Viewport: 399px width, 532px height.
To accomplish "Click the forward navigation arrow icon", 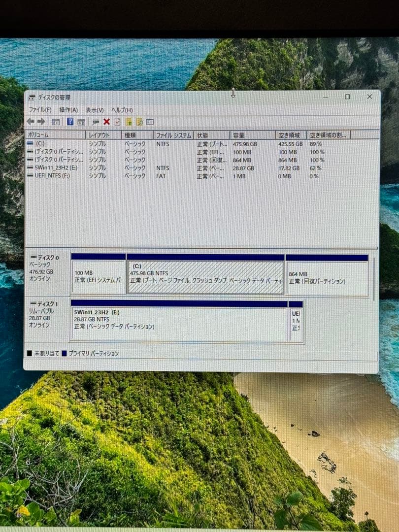I will pos(42,122).
